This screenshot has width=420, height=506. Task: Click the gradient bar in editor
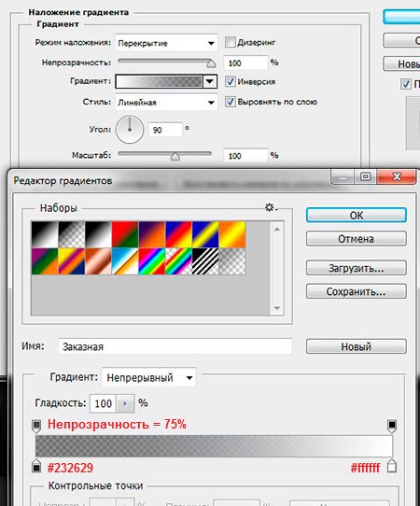pos(214,446)
